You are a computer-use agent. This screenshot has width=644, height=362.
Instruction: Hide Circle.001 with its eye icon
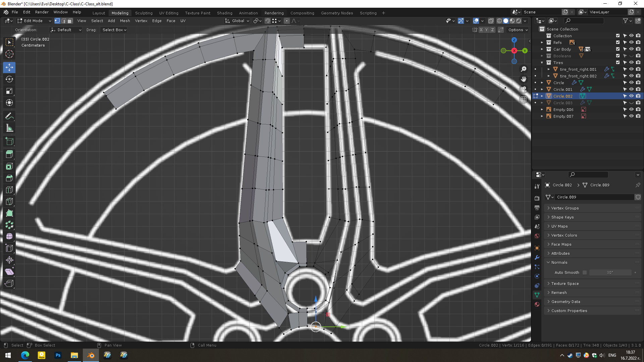click(x=631, y=89)
